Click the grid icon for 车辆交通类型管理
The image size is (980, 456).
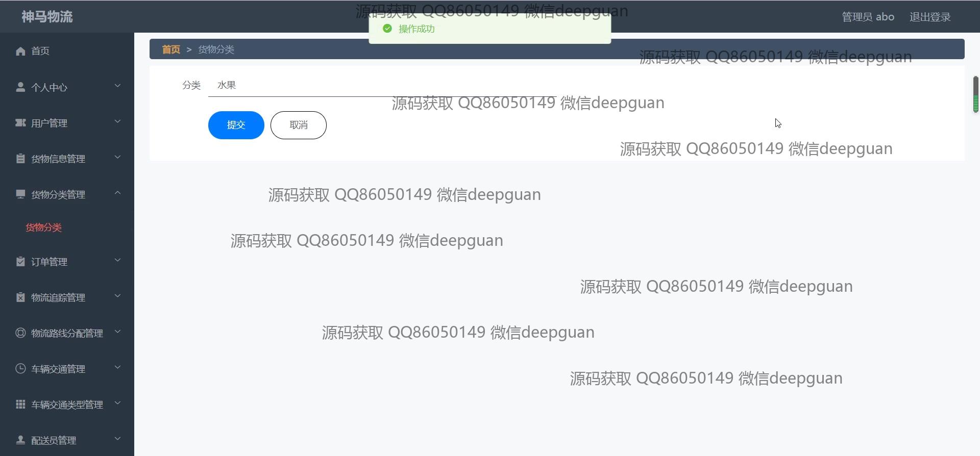(20, 404)
